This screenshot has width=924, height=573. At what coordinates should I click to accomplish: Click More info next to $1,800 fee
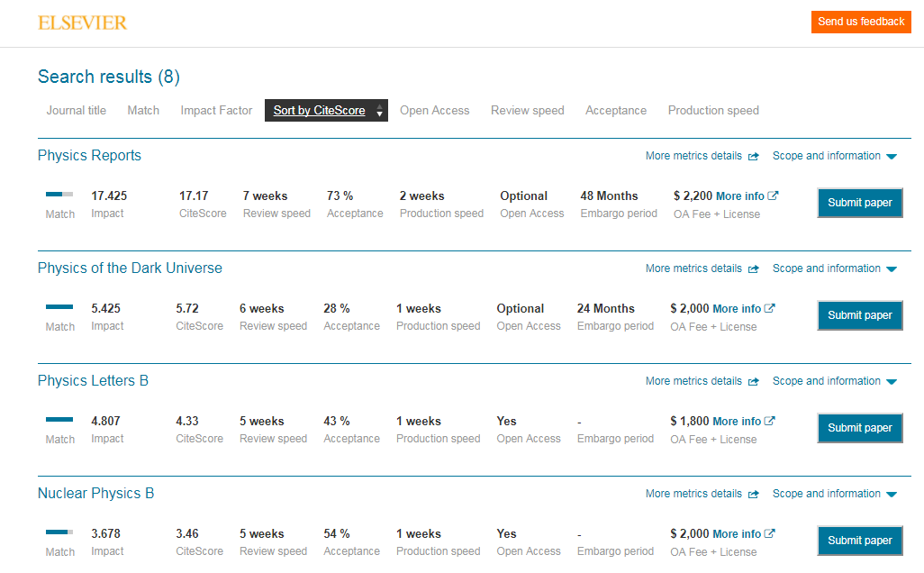(737, 421)
